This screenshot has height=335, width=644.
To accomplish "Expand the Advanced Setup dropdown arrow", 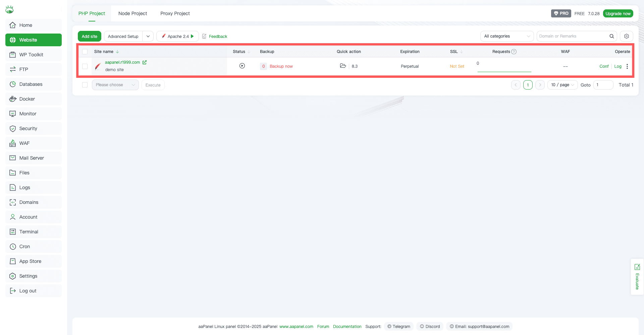I will point(148,36).
